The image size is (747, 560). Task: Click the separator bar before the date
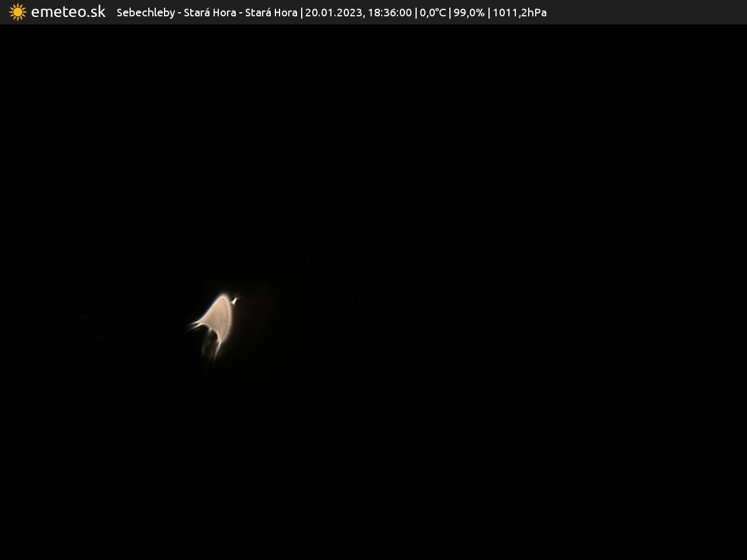301,13
